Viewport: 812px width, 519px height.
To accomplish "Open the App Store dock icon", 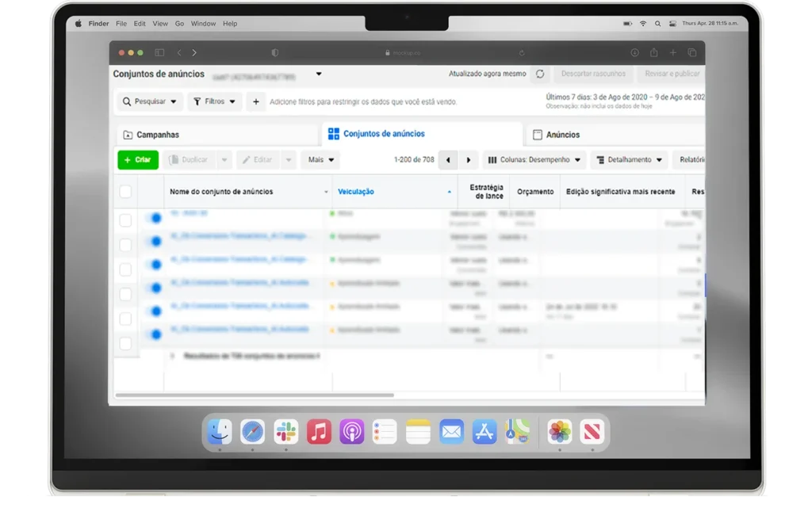I will pyautogui.click(x=484, y=432).
